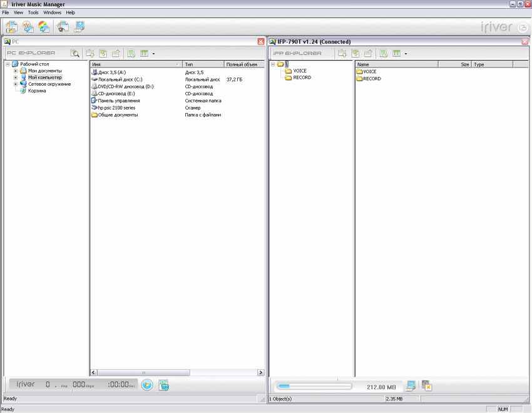Select the Общие документы folder row

click(x=176, y=115)
